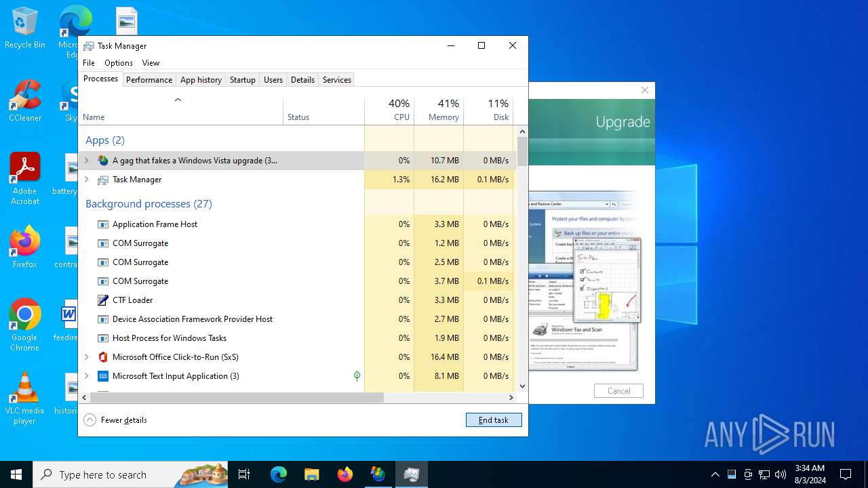Sort processes by the CPU column
Viewport: 868px width, 488px height.
coord(389,111)
